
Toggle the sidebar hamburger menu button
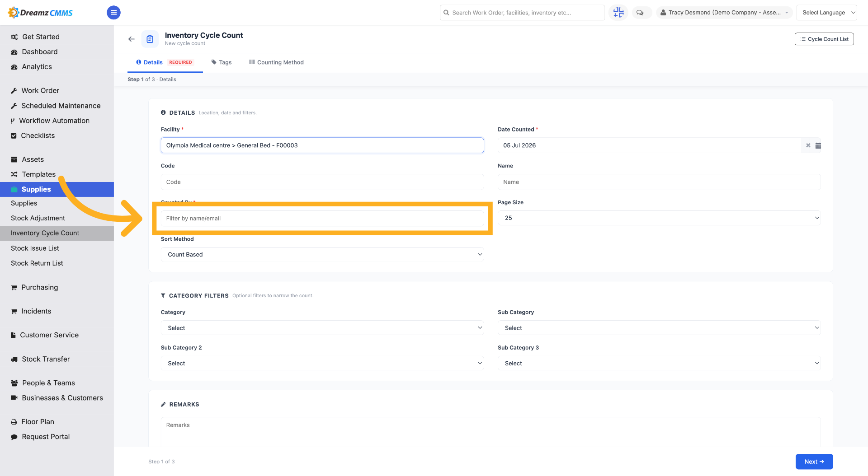click(113, 13)
